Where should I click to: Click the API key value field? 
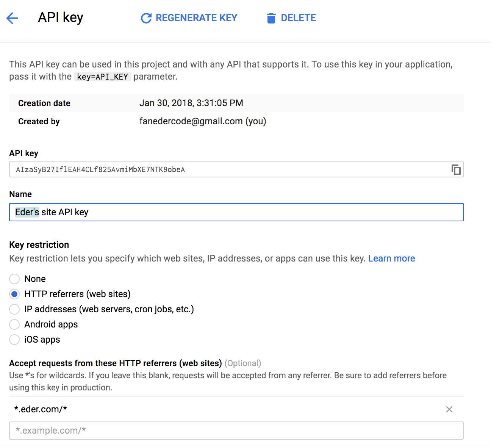coord(227,170)
